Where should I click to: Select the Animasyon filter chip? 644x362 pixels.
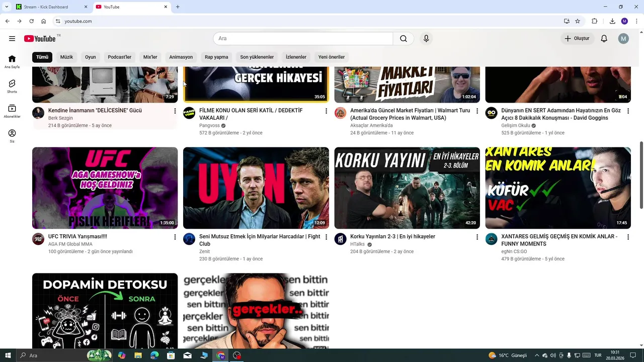pyautogui.click(x=181, y=57)
